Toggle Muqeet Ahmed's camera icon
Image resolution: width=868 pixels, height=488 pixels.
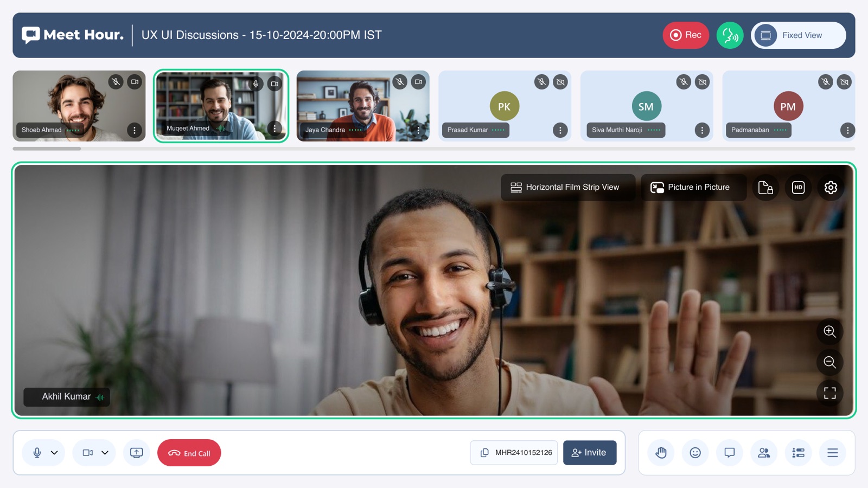(275, 84)
